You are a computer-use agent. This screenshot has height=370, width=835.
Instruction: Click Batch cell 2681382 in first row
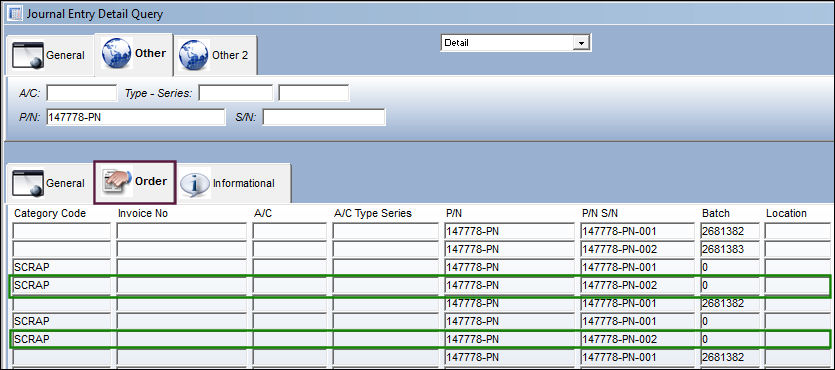tap(731, 232)
